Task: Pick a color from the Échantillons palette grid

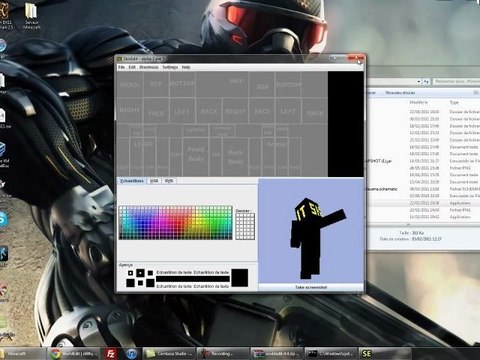Action: click(175, 223)
